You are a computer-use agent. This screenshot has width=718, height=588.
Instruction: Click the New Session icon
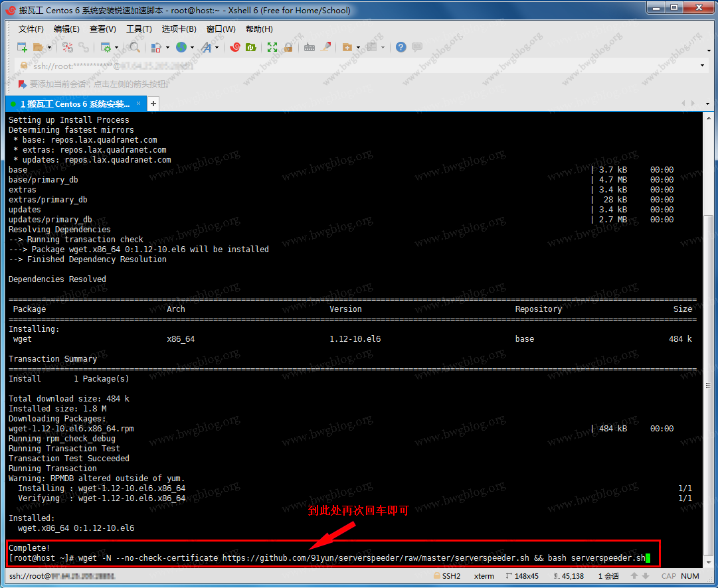pos(22,47)
